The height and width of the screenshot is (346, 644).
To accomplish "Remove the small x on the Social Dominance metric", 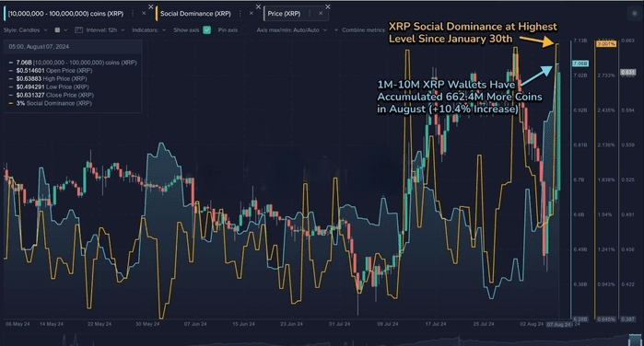I will click(x=252, y=14).
